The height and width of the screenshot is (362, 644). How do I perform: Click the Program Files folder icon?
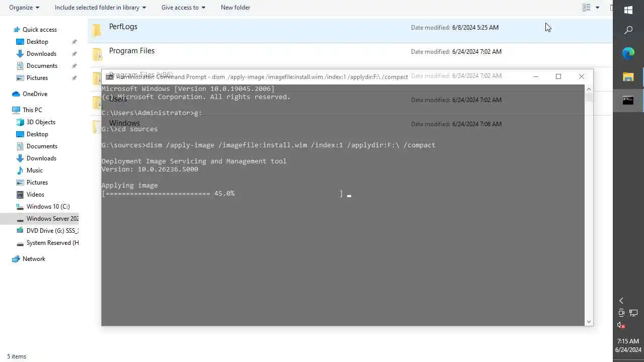coord(97,54)
